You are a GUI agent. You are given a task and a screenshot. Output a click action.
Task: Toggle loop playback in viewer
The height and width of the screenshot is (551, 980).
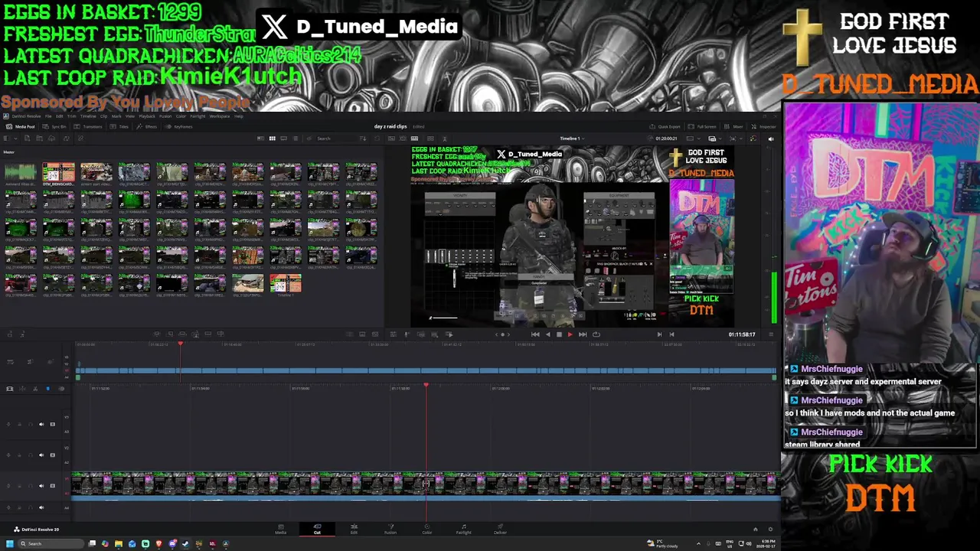pyautogui.click(x=596, y=334)
